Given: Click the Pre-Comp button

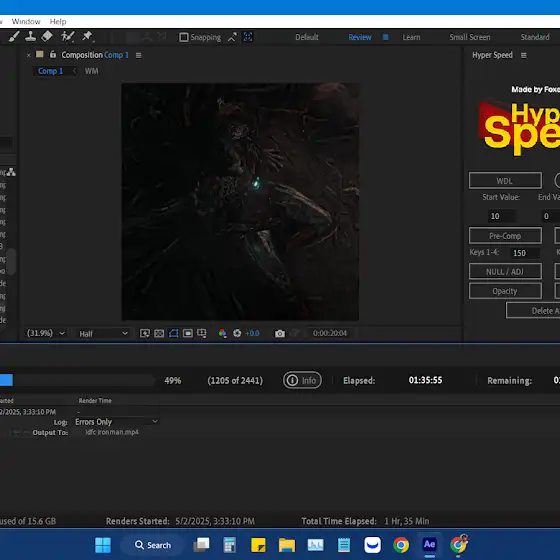Looking at the screenshot, I should [505, 236].
